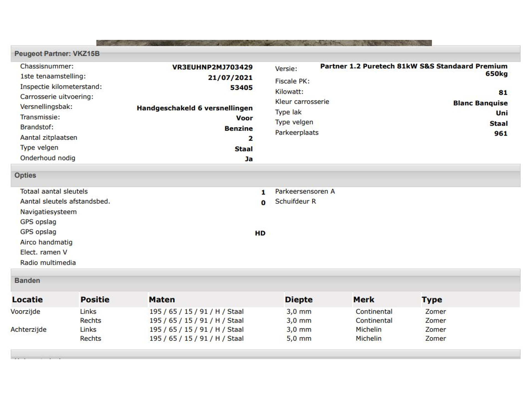Click the Partner 1.2 Puretech version text

click(x=414, y=66)
